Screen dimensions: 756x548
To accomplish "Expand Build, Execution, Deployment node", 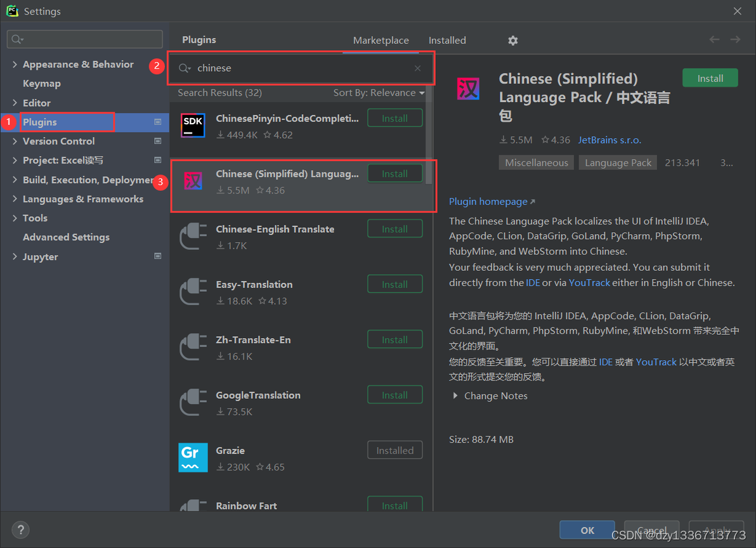I will (15, 179).
